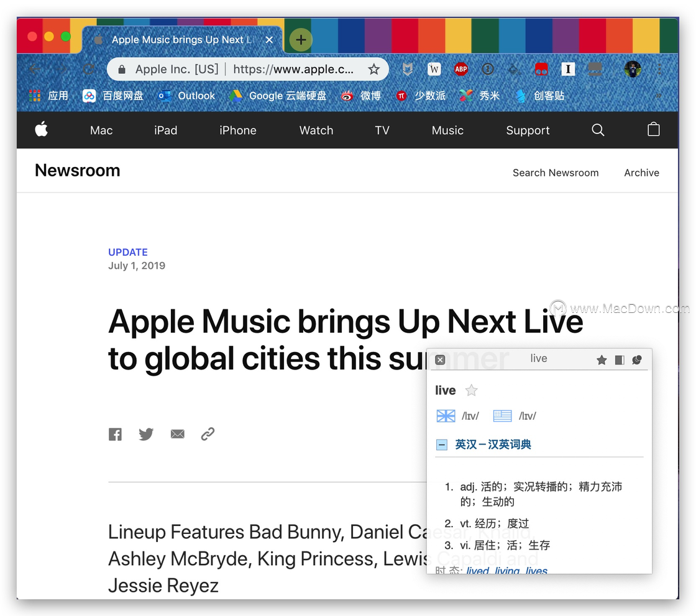
Task: Click the black I extension icon
Action: [568, 69]
